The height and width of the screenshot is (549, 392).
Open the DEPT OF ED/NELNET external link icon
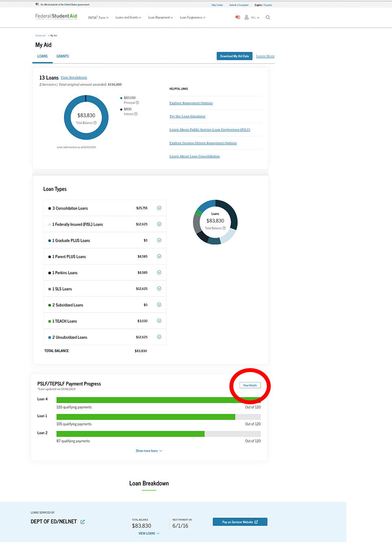coord(83,521)
